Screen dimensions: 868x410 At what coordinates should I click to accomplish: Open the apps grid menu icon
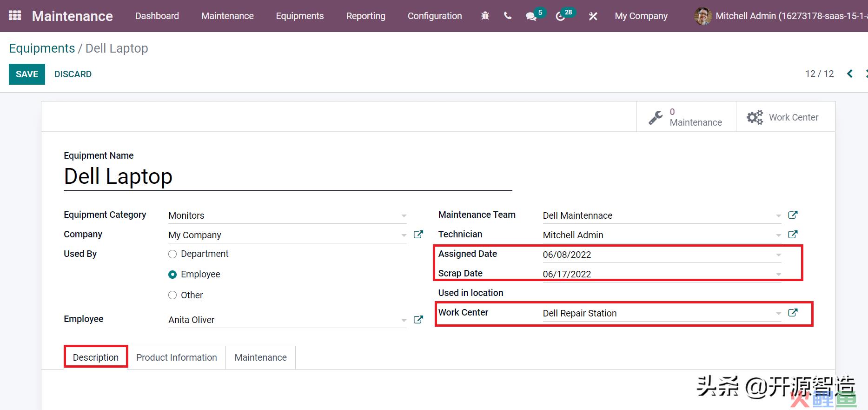15,16
